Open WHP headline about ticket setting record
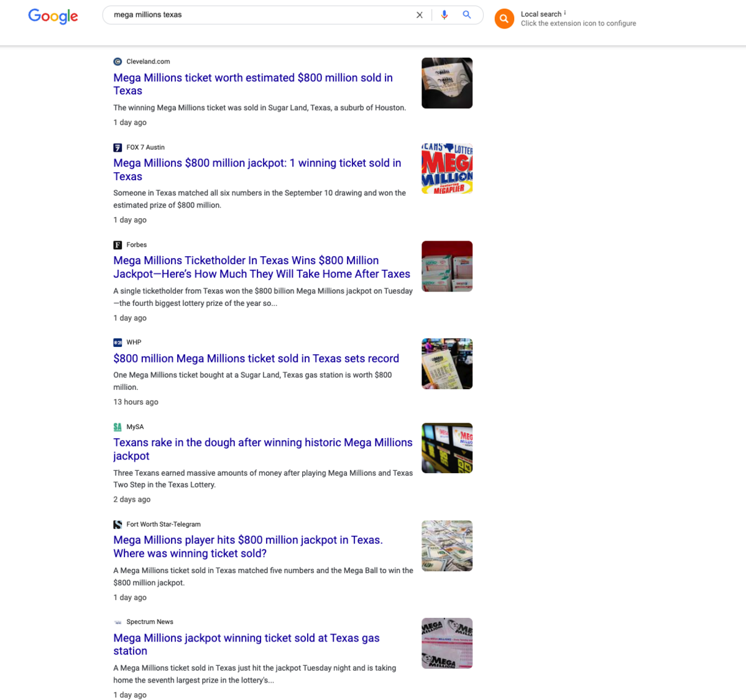Image resolution: width=746 pixels, height=700 pixels. pos(256,359)
